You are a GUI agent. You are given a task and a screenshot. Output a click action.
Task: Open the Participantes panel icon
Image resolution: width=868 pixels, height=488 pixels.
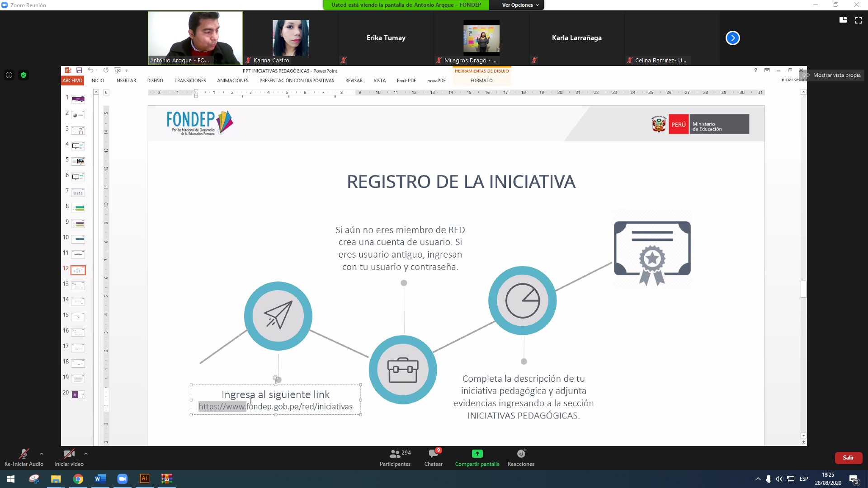coord(395,454)
